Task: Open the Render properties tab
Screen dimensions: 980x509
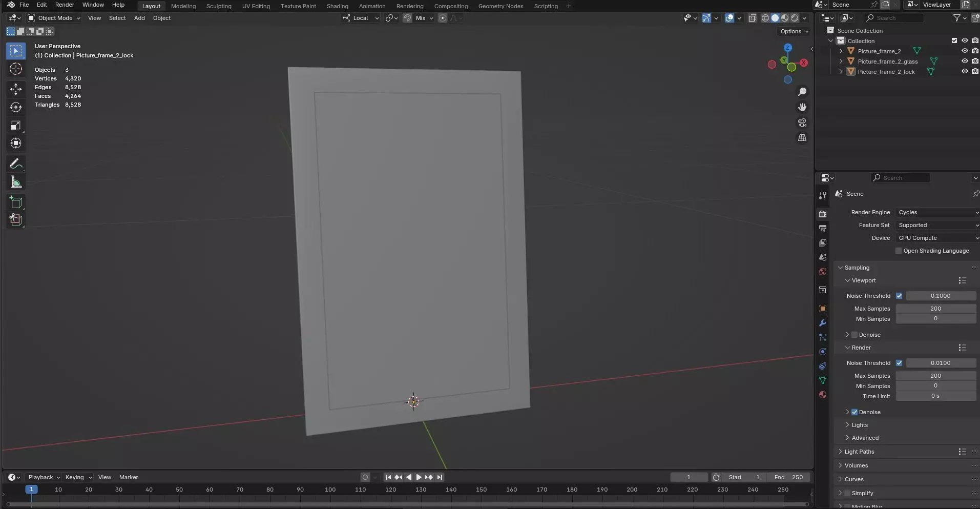Action: tap(823, 214)
